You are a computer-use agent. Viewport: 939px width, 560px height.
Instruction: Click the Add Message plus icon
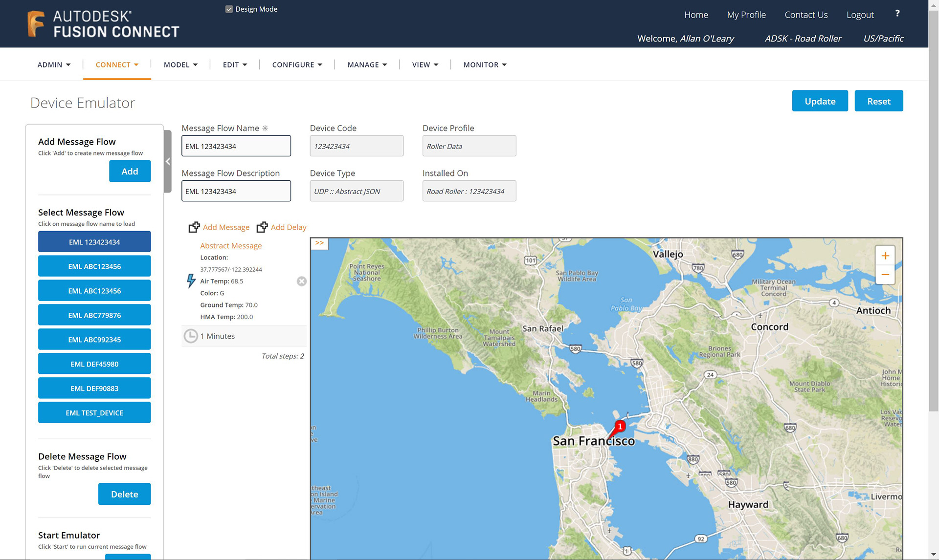[194, 227]
